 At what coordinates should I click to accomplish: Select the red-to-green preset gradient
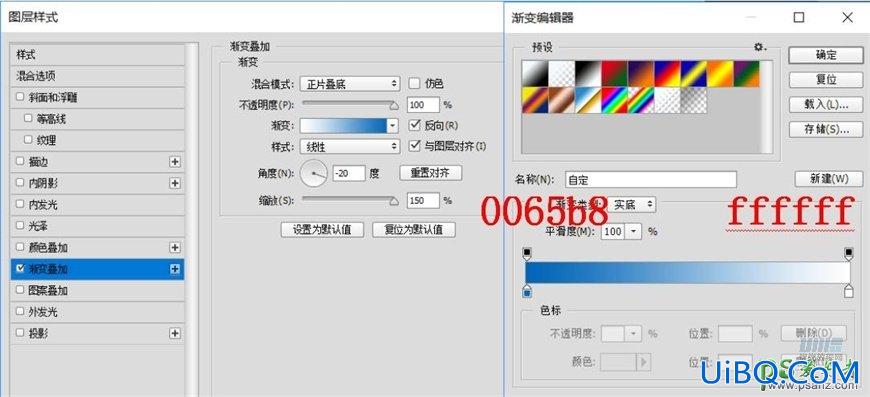(x=615, y=74)
